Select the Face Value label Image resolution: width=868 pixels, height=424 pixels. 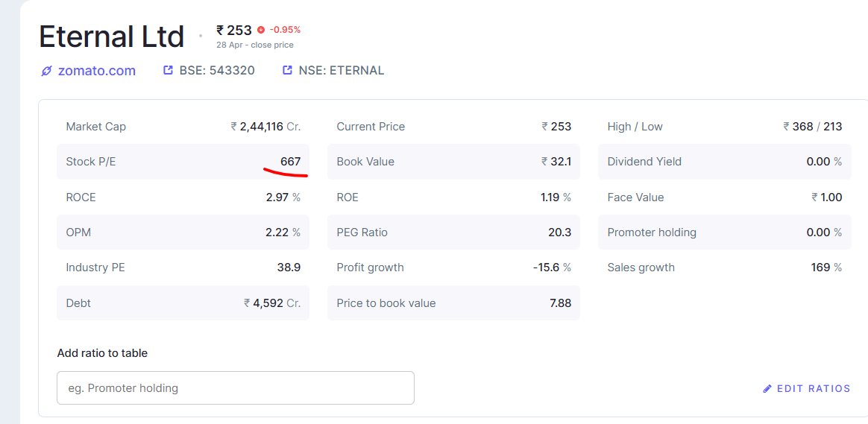(635, 197)
